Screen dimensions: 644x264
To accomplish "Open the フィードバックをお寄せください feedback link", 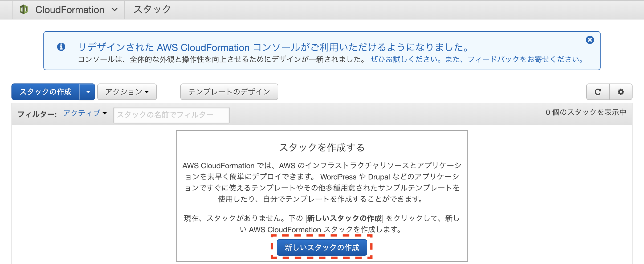I will click(525, 59).
